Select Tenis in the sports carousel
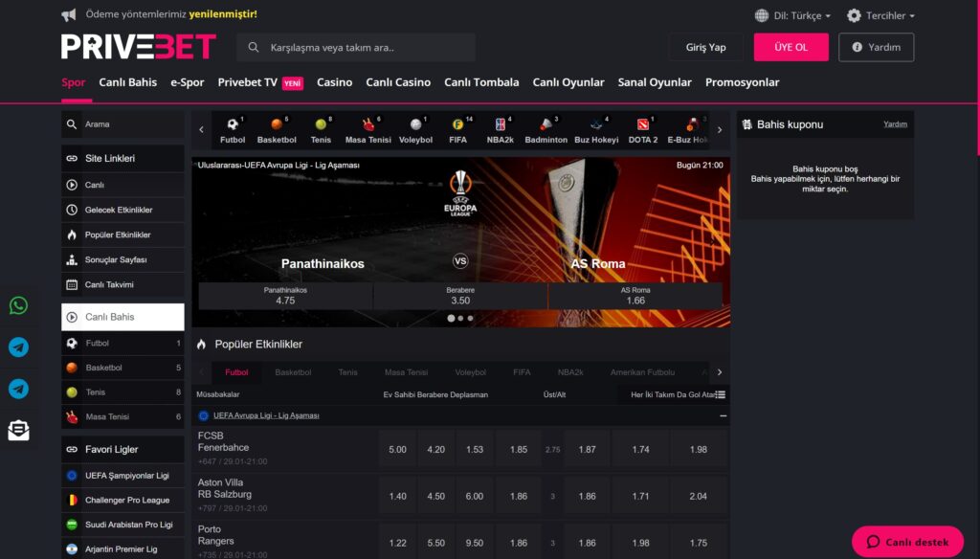 coord(321,130)
